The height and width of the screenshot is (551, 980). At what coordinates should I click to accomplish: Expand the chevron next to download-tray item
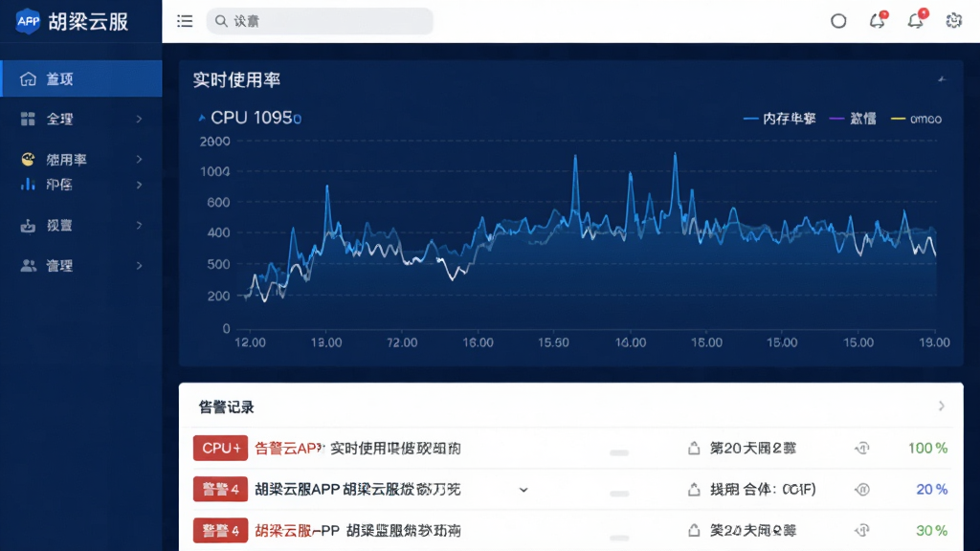click(140, 226)
